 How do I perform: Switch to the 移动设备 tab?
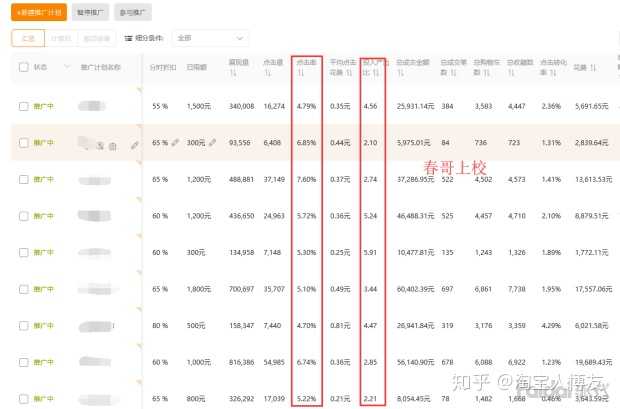tap(97, 38)
